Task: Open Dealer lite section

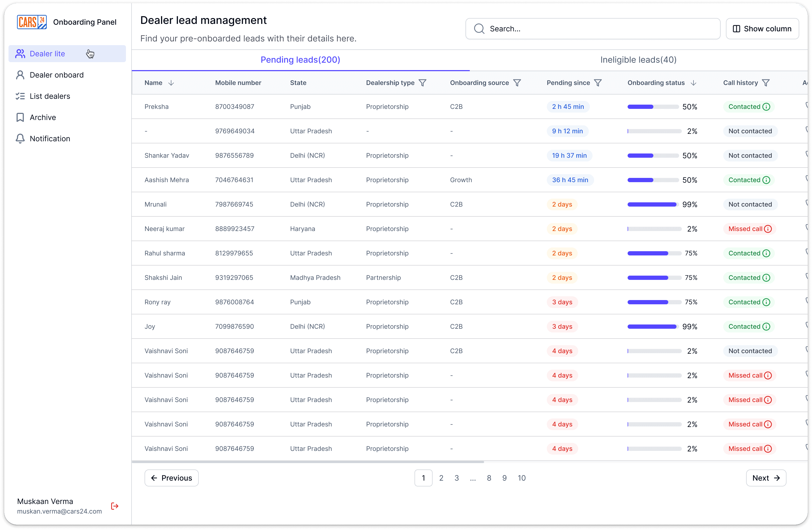Action: [67, 54]
